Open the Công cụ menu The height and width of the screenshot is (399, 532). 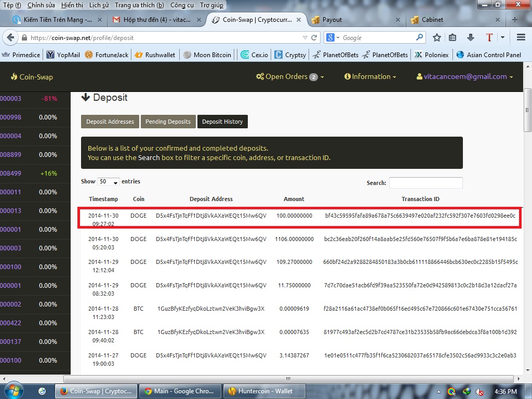point(182,5)
